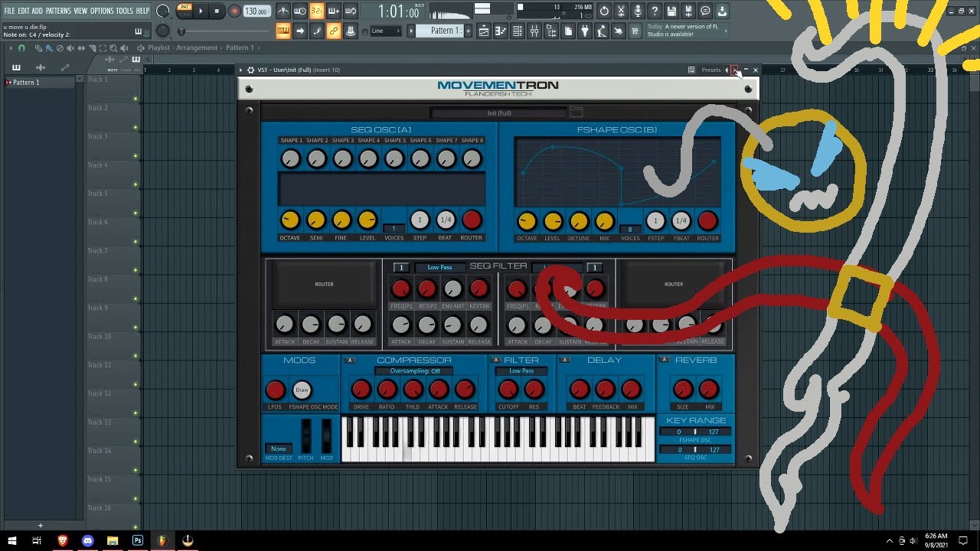Toggle Track 10 mute indicator
This screenshot has width=980, height=551.
136,356
